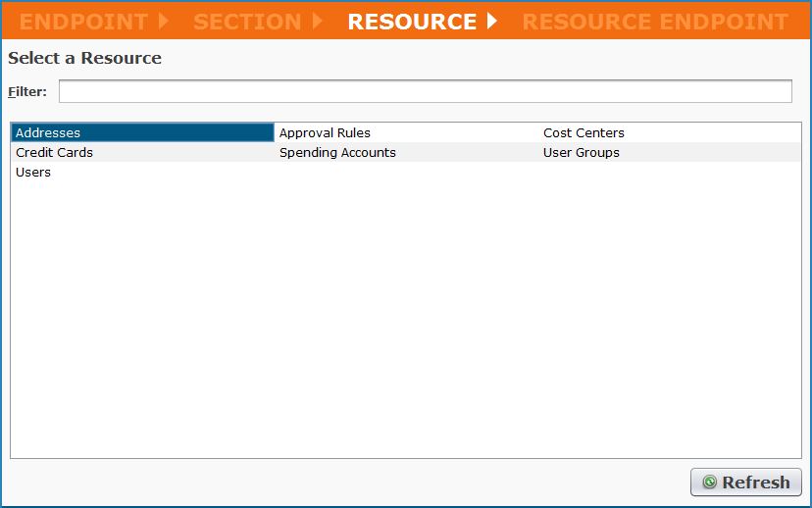This screenshot has width=812, height=508.
Task: Select Credit Cards in resource list
Action: click(54, 153)
